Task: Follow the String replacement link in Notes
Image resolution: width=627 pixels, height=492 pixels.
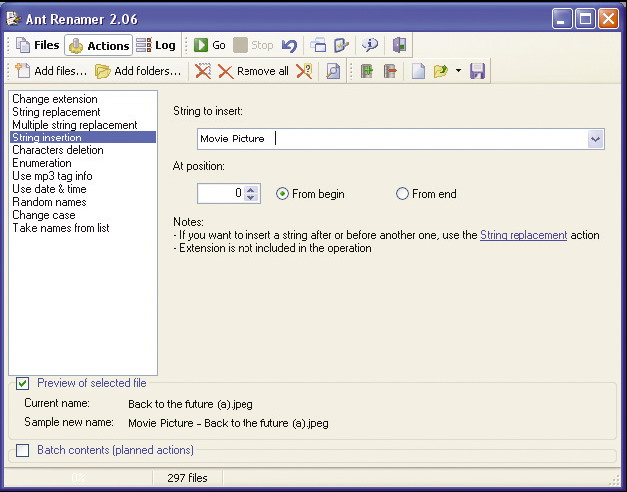Action: (523, 235)
